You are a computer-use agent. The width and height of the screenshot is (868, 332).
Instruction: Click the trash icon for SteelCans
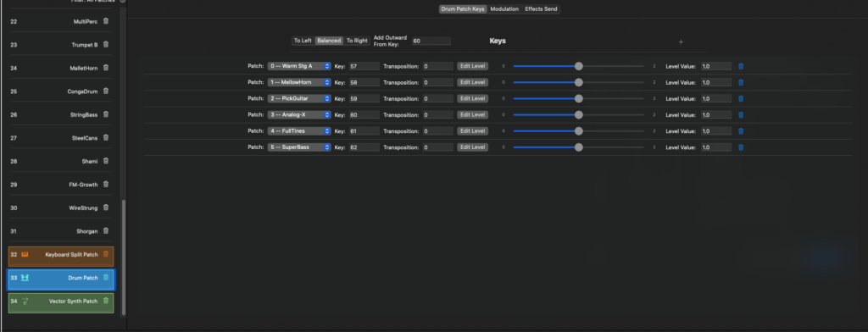[106, 138]
